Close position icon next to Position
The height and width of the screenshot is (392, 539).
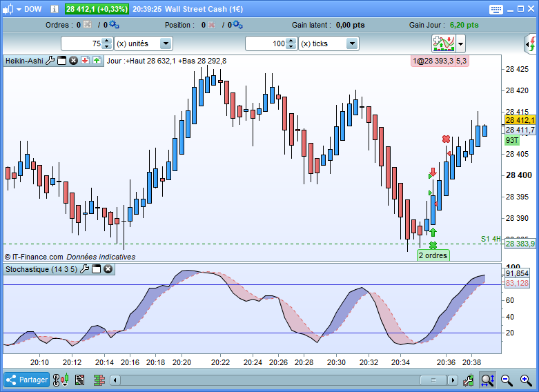pos(211,25)
